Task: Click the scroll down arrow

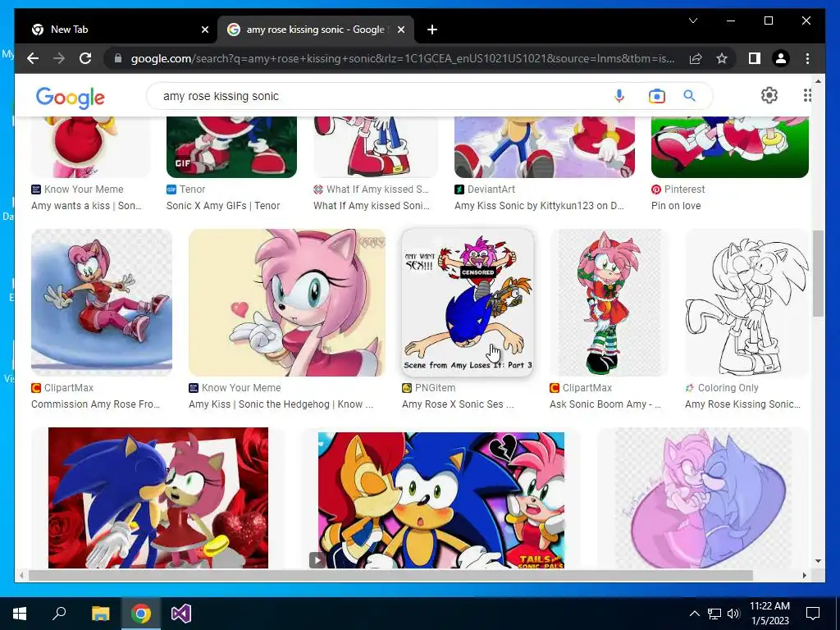Action: tap(818, 561)
